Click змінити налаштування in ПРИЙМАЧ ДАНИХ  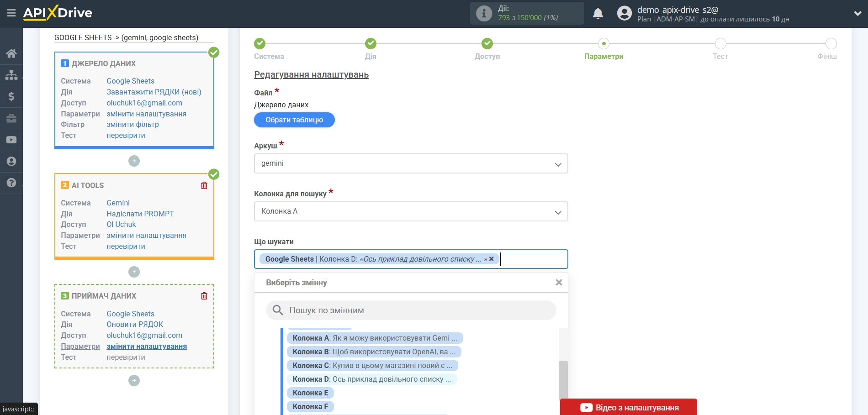click(x=147, y=346)
